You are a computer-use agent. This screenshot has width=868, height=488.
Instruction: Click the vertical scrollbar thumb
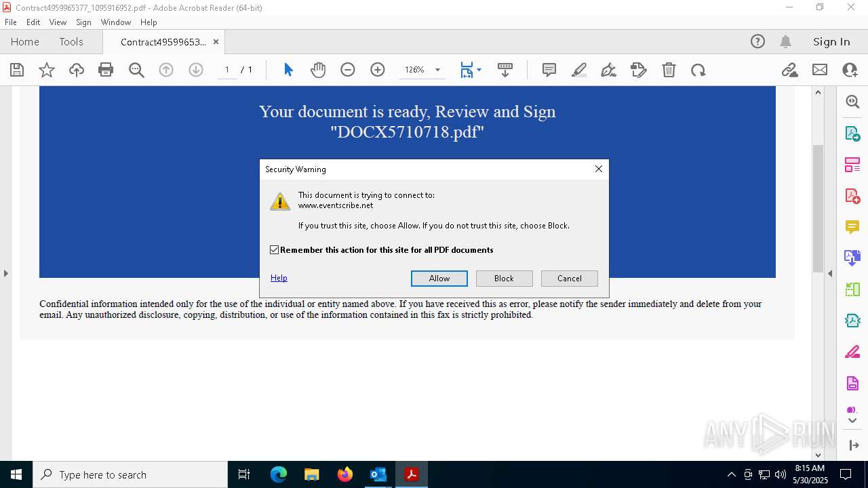(818, 207)
